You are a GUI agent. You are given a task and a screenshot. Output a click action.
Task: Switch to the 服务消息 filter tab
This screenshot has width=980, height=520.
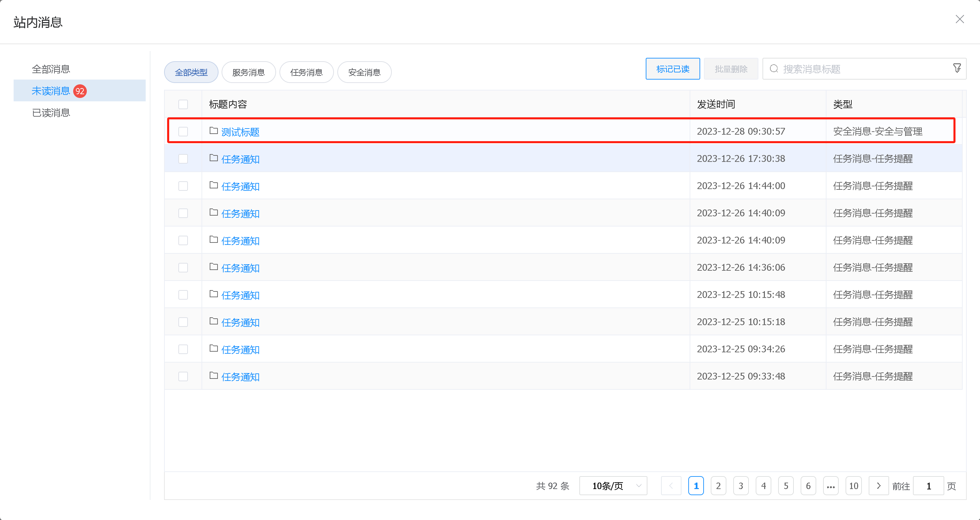[248, 72]
